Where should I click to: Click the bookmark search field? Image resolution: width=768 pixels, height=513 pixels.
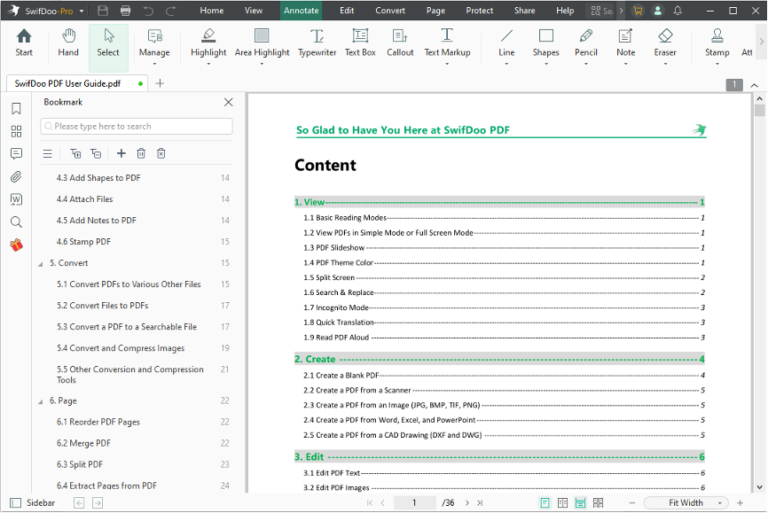(x=136, y=126)
